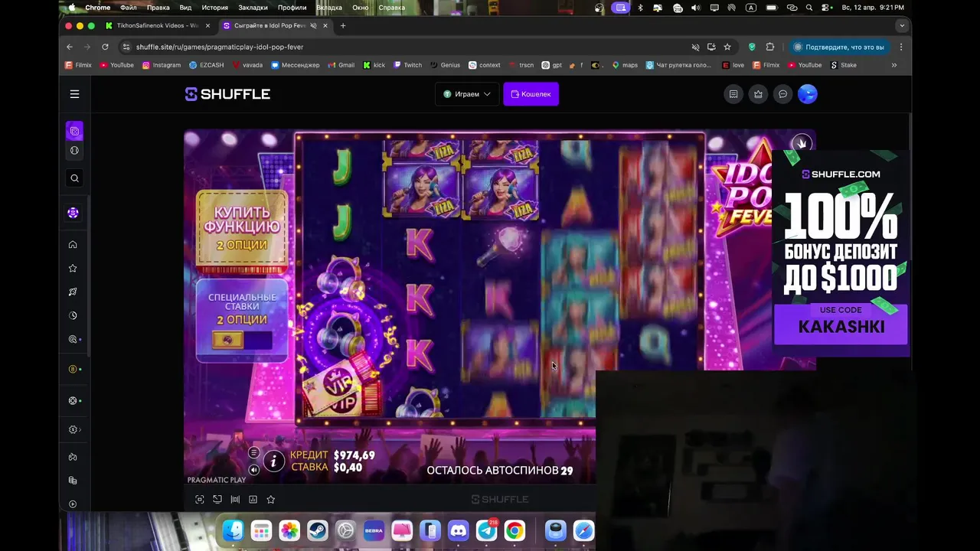Viewport: 980px width, 551px height.
Task: Click the browser back arrow
Action: (70, 47)
